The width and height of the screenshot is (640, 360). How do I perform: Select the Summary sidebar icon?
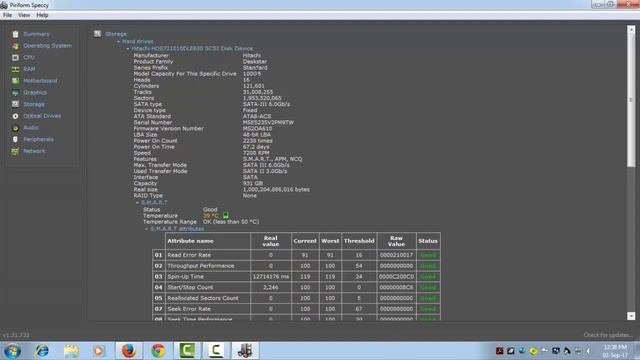click(x=15, y=34)
